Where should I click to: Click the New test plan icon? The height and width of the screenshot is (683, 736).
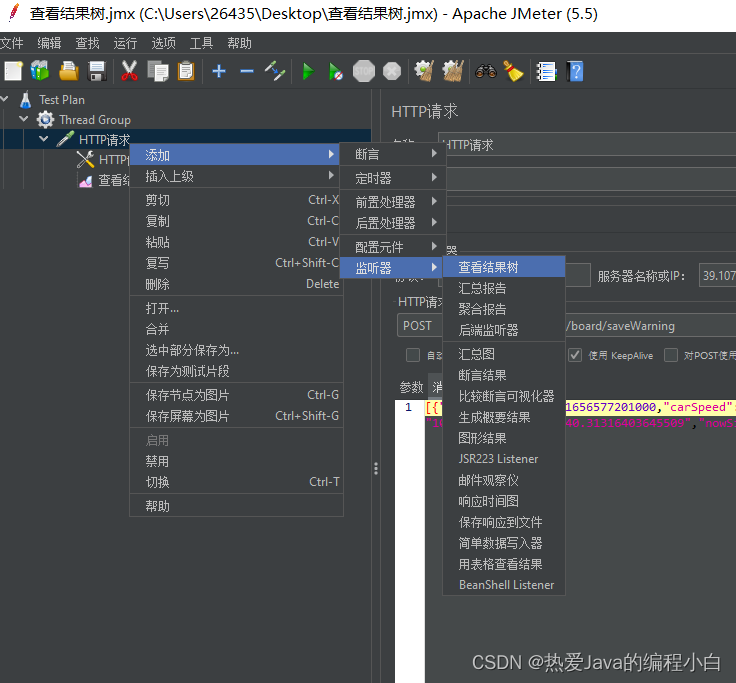13,71
